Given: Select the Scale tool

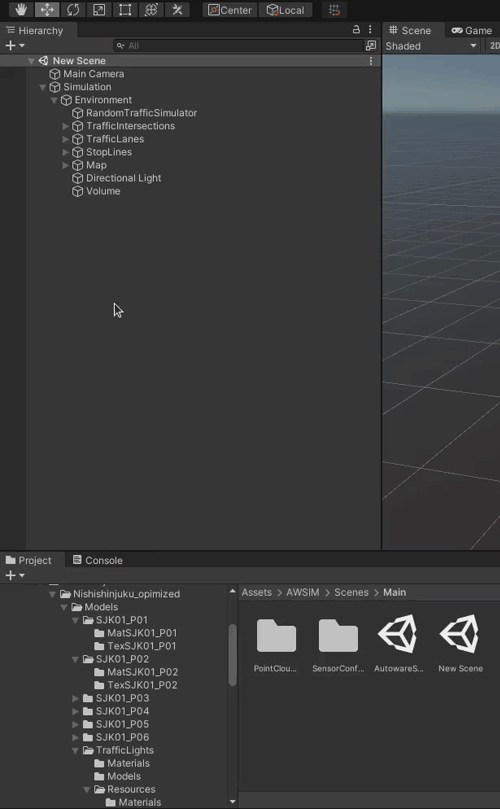Looking at the screenshot, I should [99, 9].
